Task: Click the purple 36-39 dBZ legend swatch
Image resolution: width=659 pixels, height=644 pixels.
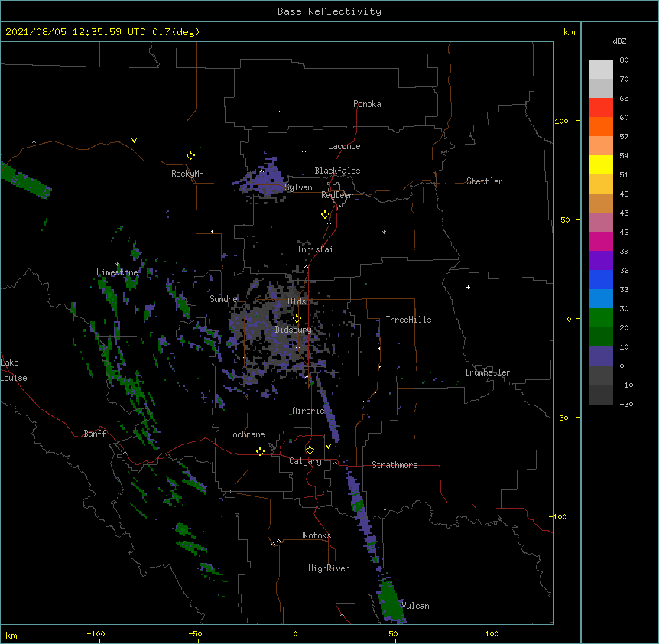Action: tap(601, 261)
